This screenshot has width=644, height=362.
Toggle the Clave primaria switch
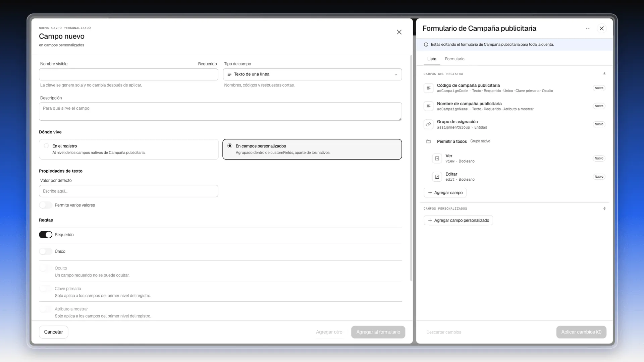point(46,289)
